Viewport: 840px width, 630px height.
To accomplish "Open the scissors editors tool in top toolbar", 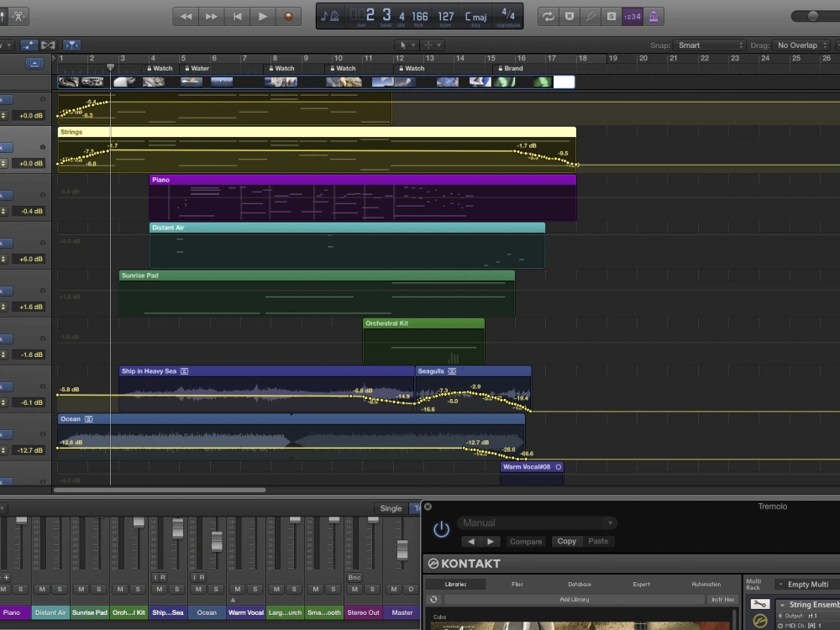I will point(18,16).
